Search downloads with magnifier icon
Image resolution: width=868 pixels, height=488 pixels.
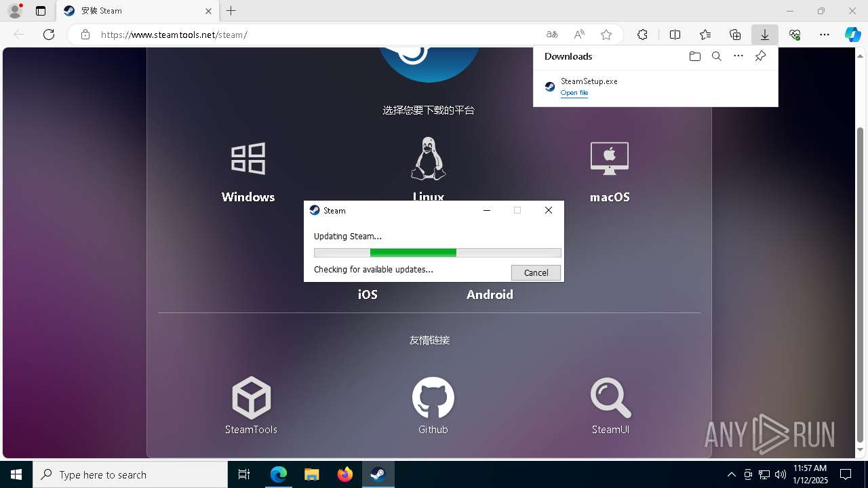coord(716,56)
